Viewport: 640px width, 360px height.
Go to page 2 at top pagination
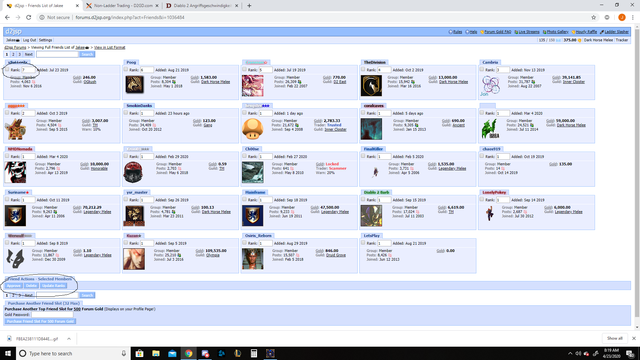(13, 54)
